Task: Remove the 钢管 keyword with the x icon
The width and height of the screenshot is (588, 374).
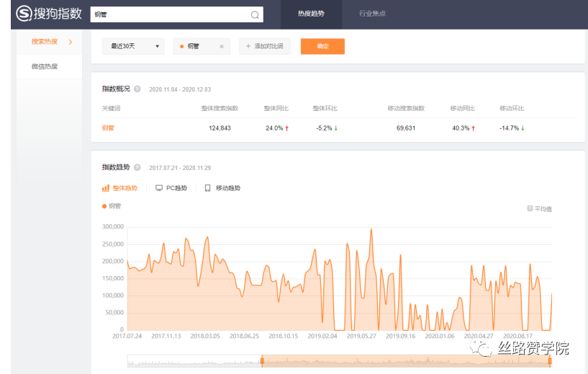Action: pyautogui.click(x=221, y=46)
